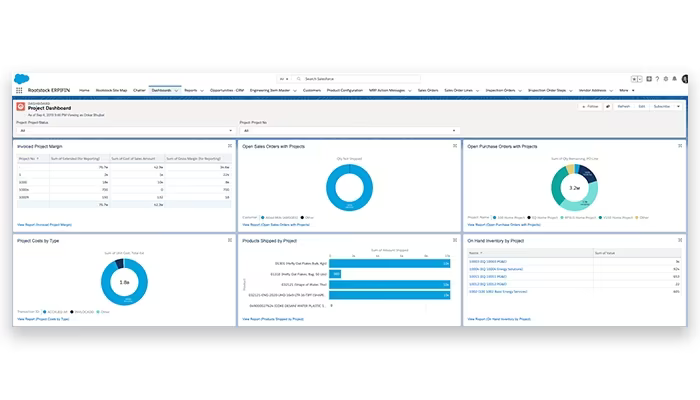The height and width of the screenshot is (400, 700).
Task: Open the favorites list dropdown arrow
Action: coord(640,79)
